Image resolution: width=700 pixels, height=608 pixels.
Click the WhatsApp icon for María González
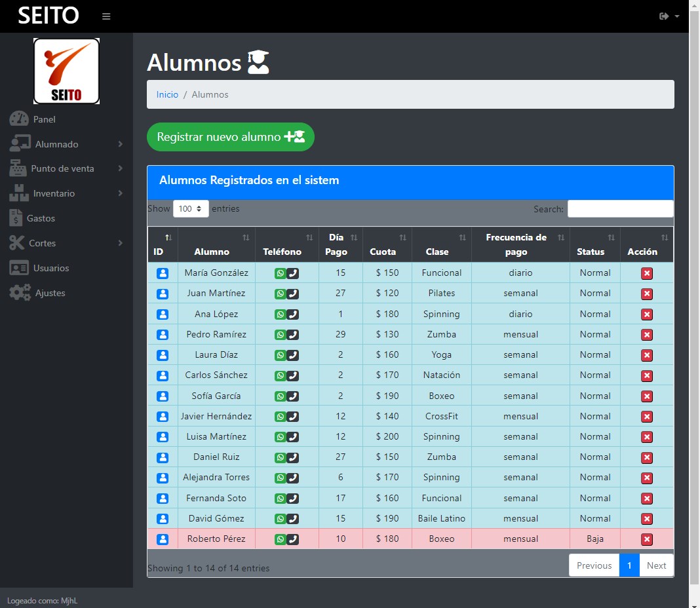(281, 273)
